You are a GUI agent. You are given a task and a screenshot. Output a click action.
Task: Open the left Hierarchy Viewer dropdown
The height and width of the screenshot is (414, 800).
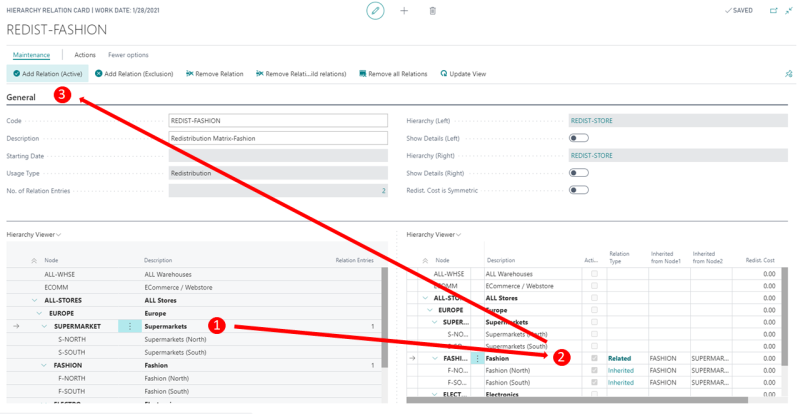coord(34,234)
